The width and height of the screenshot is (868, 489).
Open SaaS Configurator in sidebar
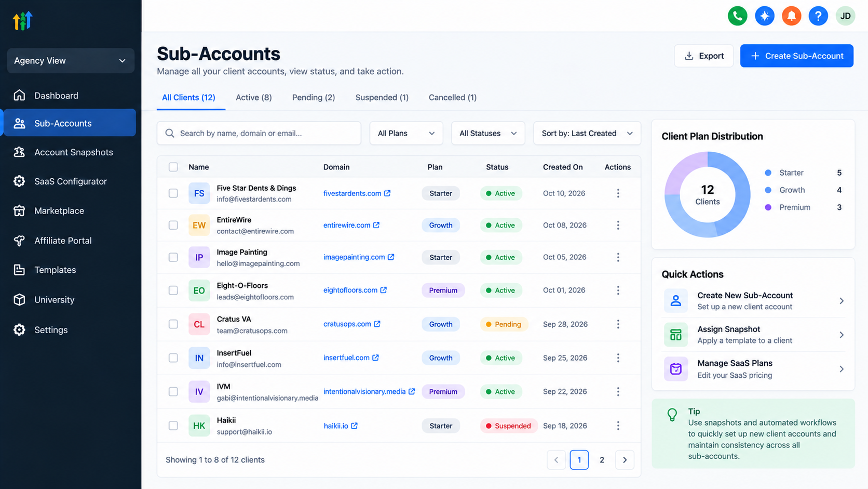pos(70,181)
